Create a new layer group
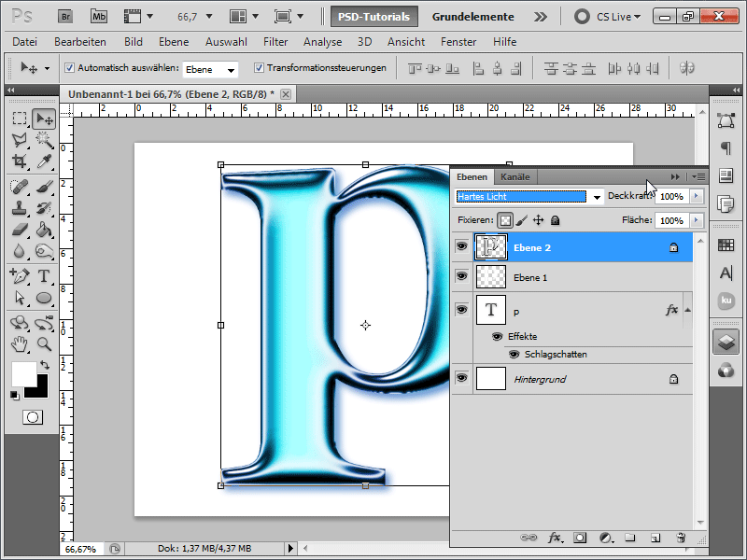 coord(630,538)
